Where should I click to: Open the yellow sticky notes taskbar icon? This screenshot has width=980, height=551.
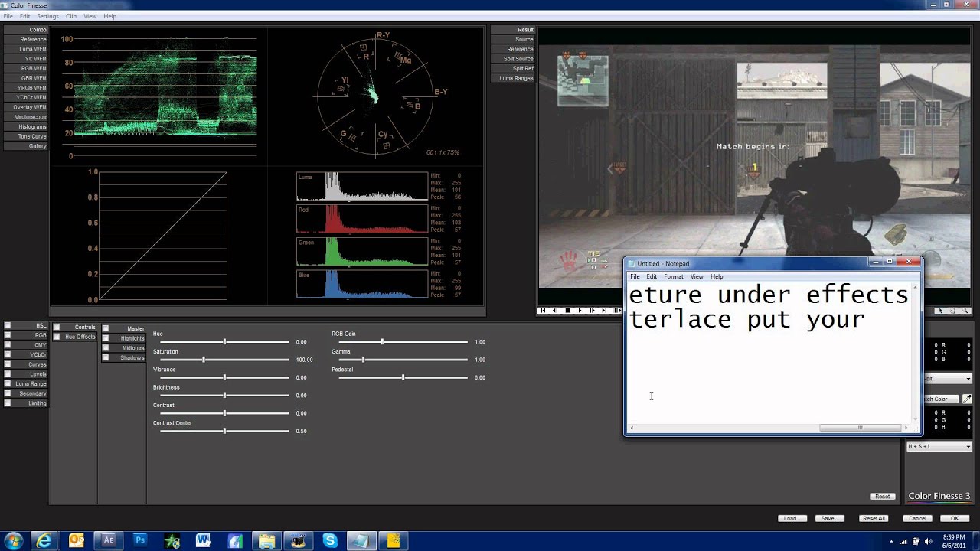coord(394,540)
